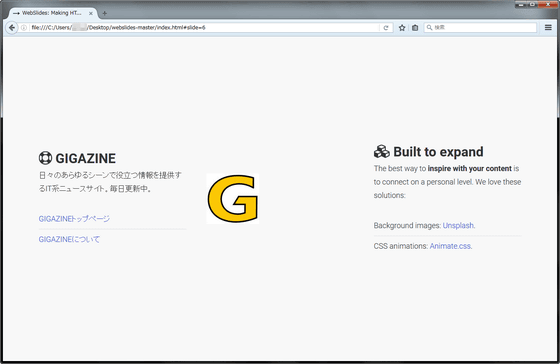This screenshot has width=560, height=364.
Task: Bookmark this page with the star icon
Action: (402, 28)
